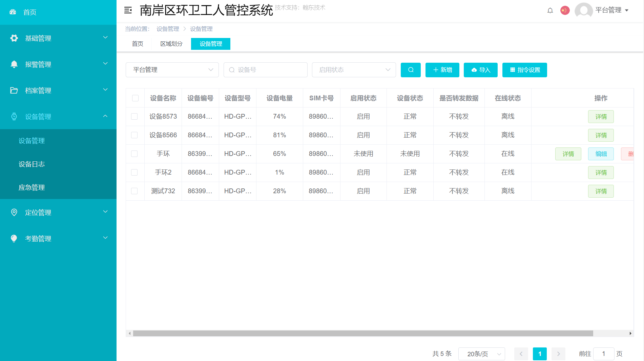Open 详情 for 手环2
644x361 pixels.
click(601, 173)
